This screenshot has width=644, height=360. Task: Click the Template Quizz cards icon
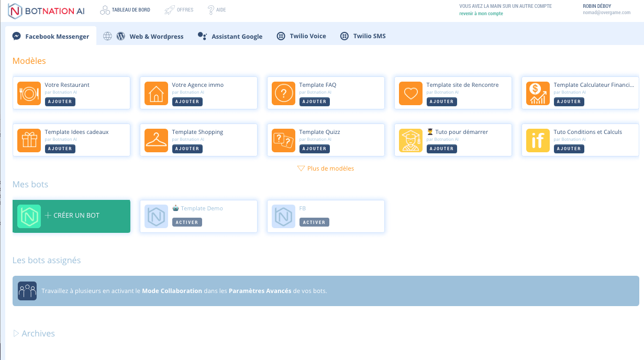283,140
